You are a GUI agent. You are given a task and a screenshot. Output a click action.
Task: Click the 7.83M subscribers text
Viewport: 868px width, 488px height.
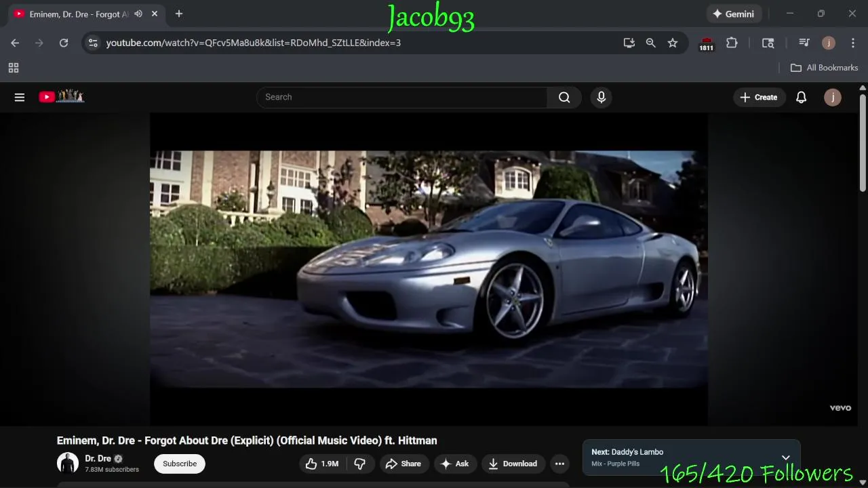(112, 470)
